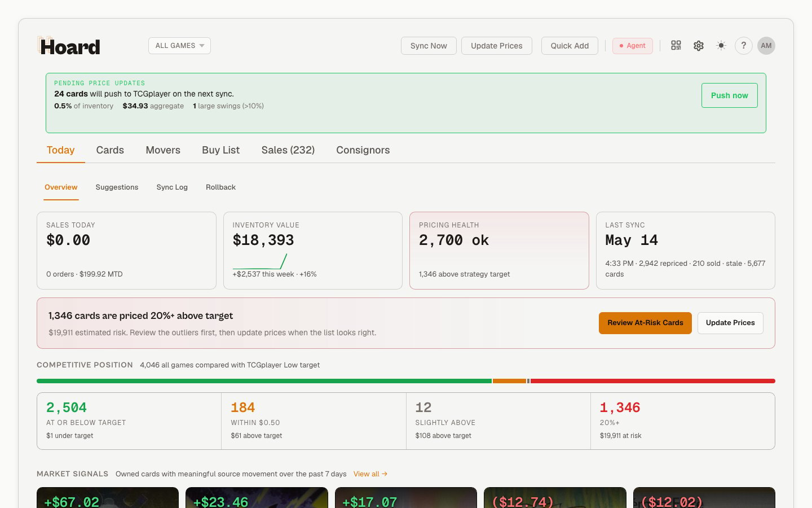
Task: Open the +$67.02 market signal card
Action: (108, 498)
